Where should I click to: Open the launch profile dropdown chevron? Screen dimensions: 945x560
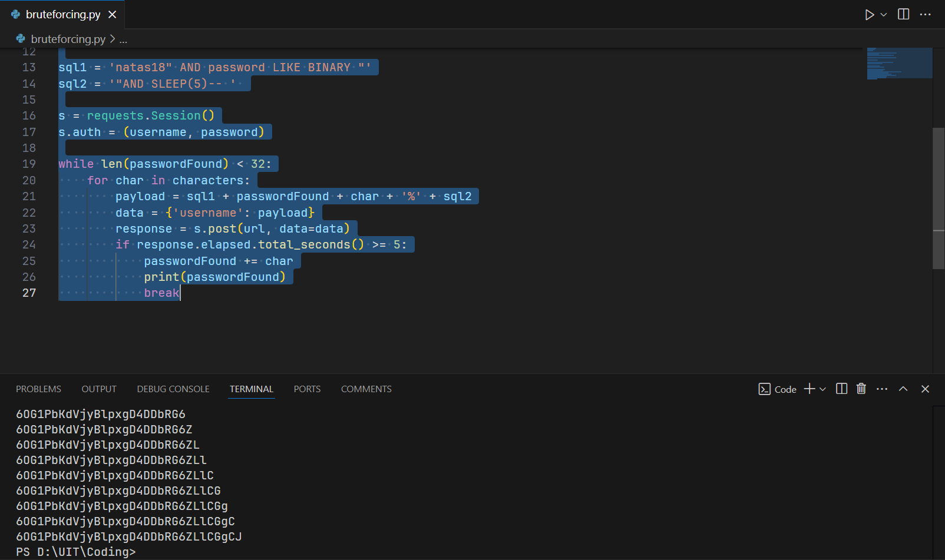[823, 389]
